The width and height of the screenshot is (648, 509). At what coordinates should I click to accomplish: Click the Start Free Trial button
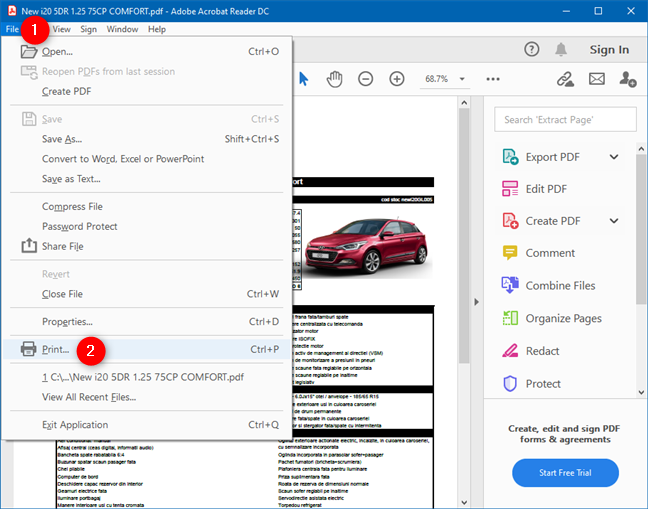[565, 473]
